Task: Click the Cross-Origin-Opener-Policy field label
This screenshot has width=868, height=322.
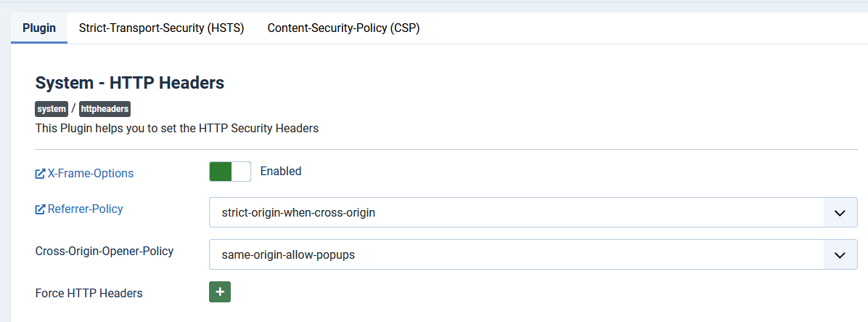Action: [x=105, y=251]
